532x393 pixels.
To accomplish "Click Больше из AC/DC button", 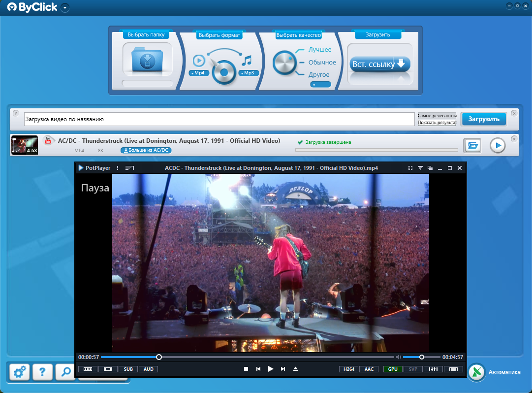I will pos(146,150).
